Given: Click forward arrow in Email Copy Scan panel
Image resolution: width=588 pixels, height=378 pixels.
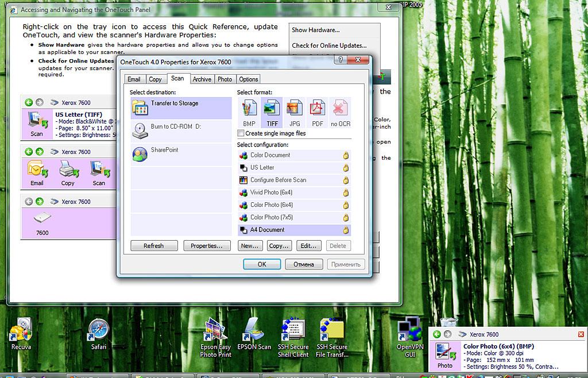Looking at the screenshot, I should tap(40, 152).
